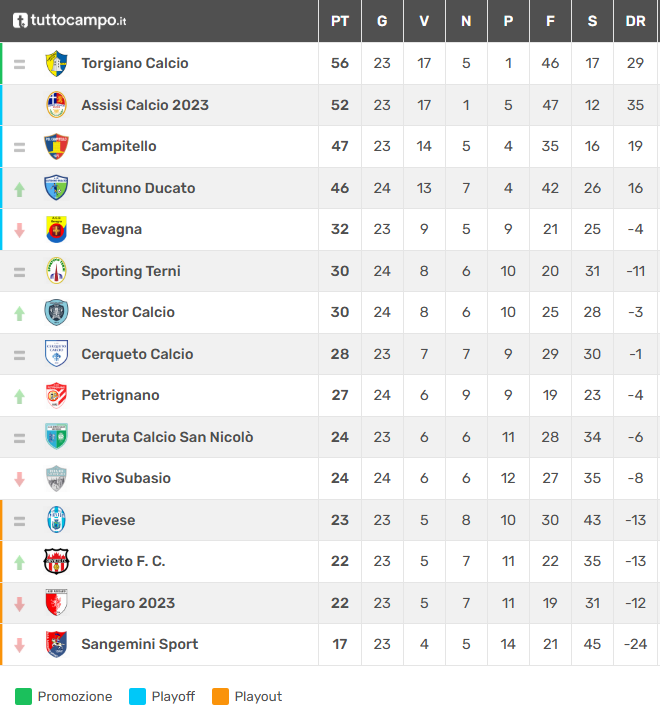Open Deruta Calcio San Nicolò team page
The height and width of the screenshot is (707, 660).
pyautogui.click(x=167, y=437)
